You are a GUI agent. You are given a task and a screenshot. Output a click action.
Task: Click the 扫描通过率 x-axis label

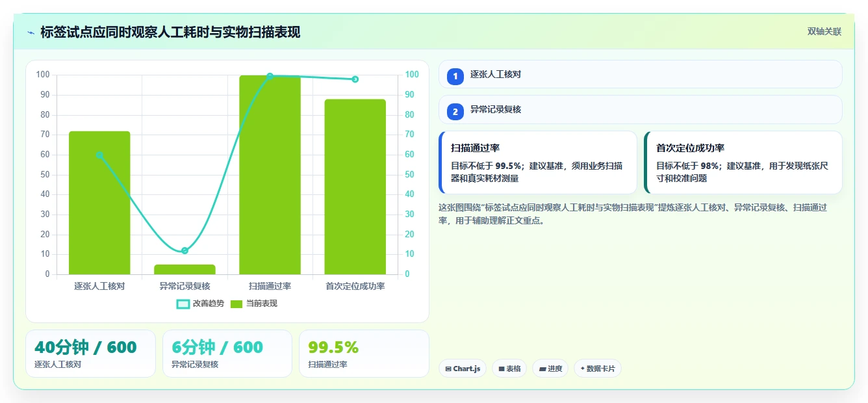270,286
